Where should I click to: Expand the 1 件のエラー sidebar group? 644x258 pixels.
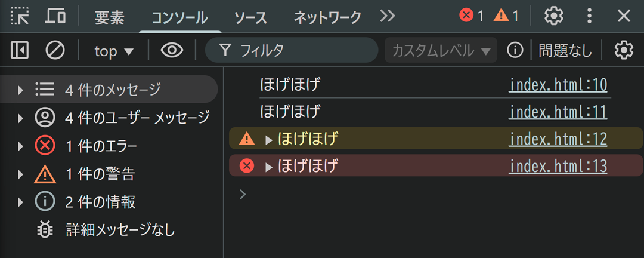[x=20, y=146]
